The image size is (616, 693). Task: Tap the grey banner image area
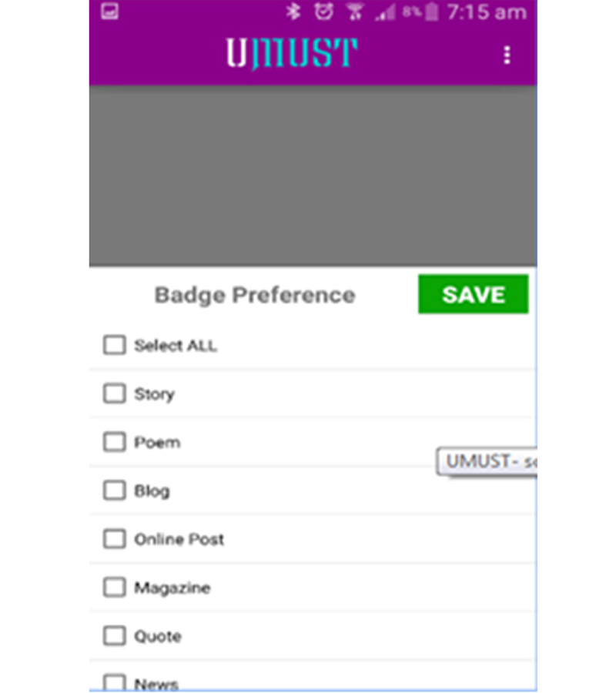click(x=313, y=176)
